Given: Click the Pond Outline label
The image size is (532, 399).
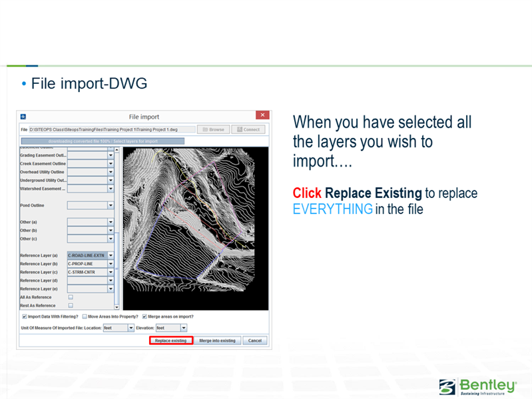Looking at the screenshot, I should (x=32, y=205).
